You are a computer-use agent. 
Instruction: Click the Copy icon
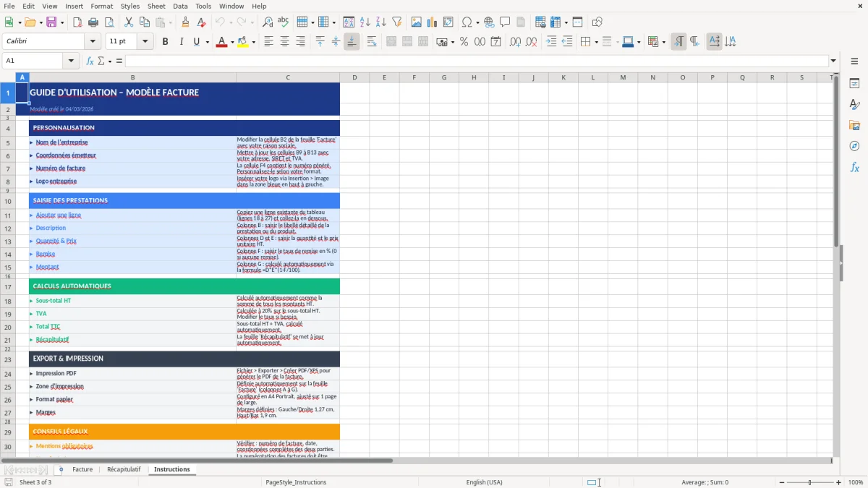click(x=144, y=22)
